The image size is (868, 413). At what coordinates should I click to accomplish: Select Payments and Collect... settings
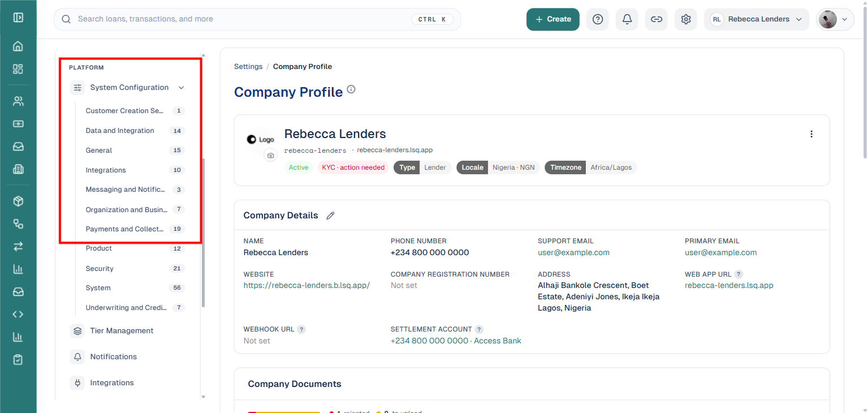coord(135,229)
